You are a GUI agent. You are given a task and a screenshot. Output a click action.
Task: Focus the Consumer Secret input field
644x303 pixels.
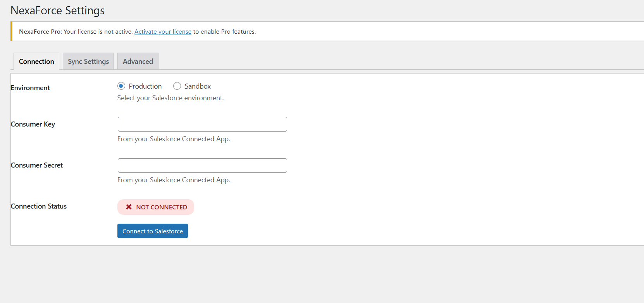click(x=202, y=165)
